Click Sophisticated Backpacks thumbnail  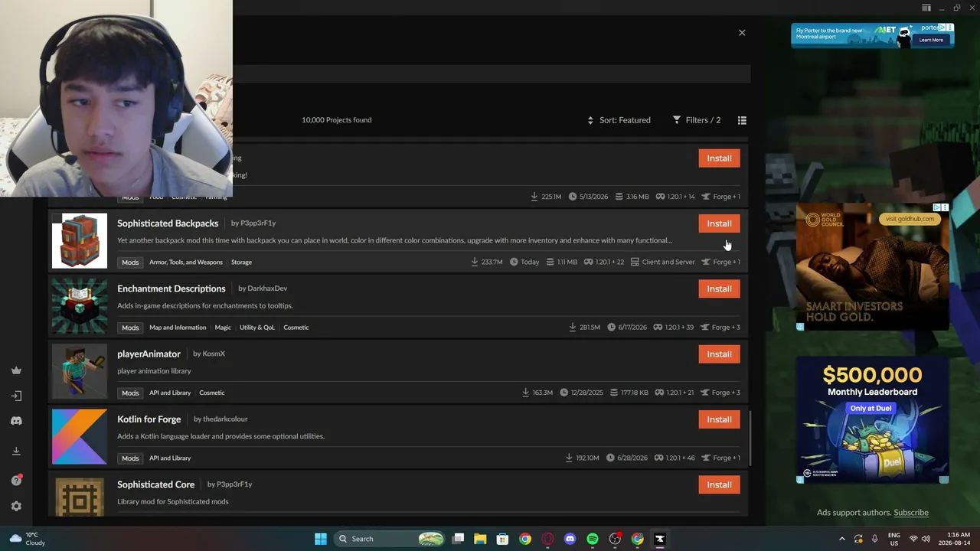80,241
